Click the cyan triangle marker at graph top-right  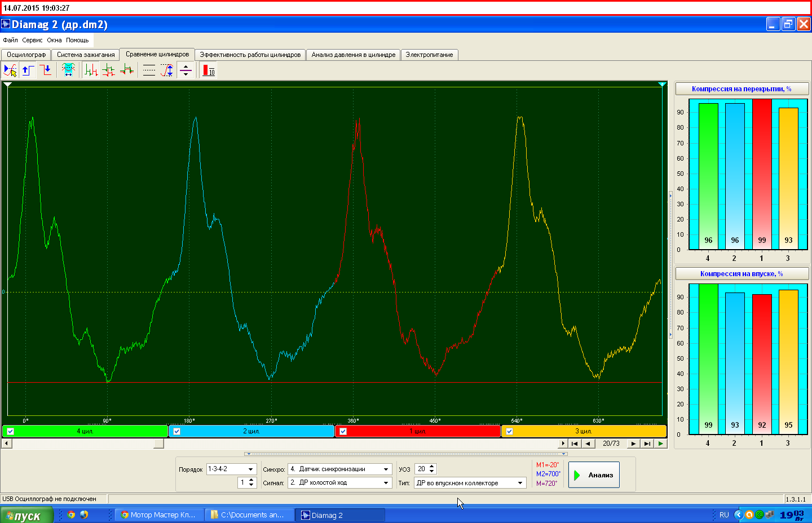(663, 85)
